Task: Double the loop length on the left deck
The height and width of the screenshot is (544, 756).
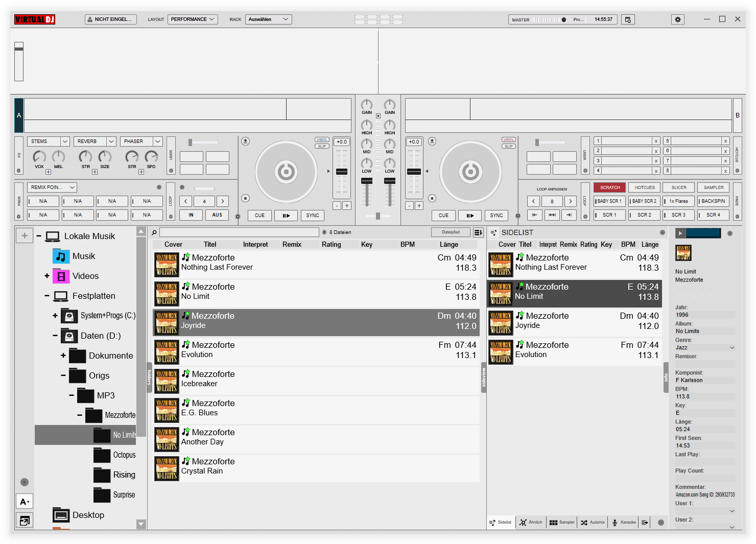Action: point(223,201)
